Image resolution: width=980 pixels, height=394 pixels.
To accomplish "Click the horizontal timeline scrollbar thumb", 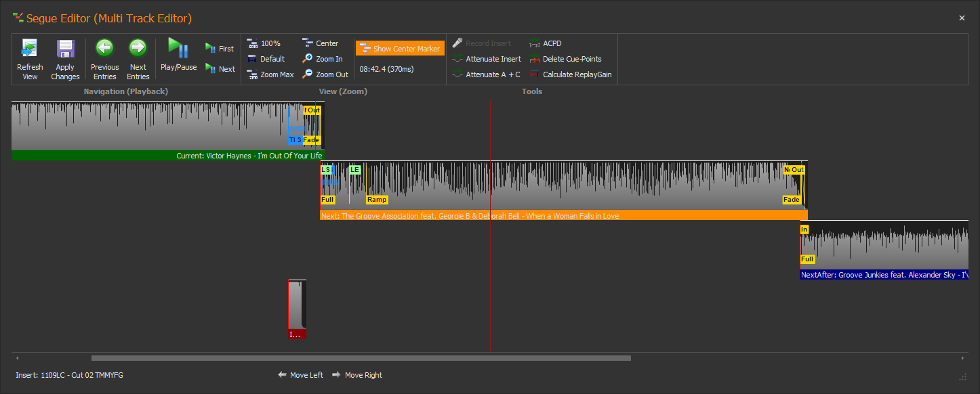I will (361, 358).
